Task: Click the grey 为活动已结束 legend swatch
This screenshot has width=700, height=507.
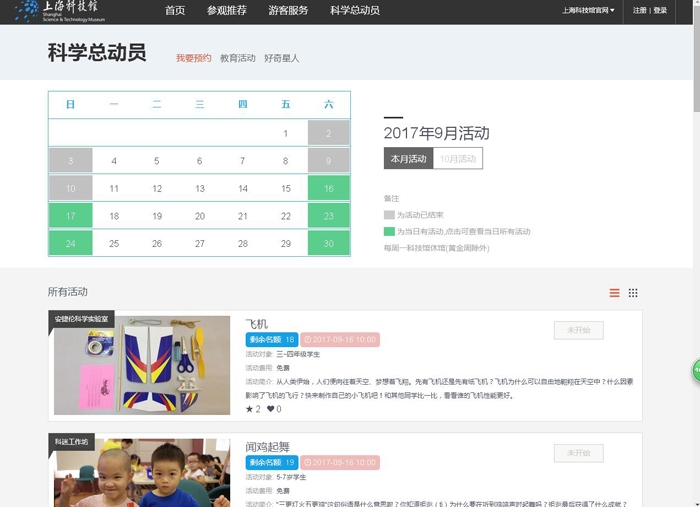Action: pyautogui.click(x=389, y=215)
